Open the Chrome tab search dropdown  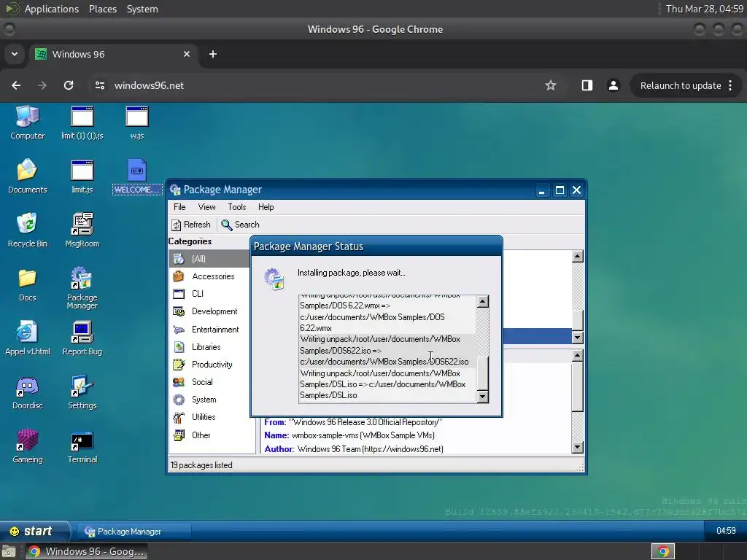[x=15, y=54]
